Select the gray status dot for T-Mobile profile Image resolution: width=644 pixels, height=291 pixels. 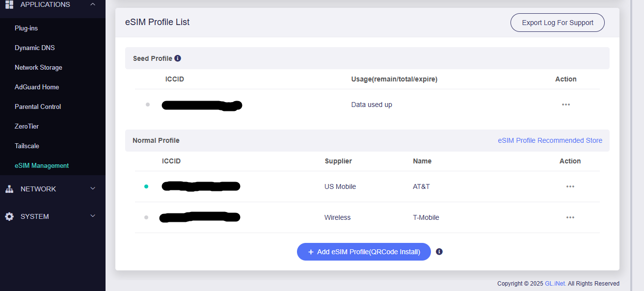[x=146, y=217]
